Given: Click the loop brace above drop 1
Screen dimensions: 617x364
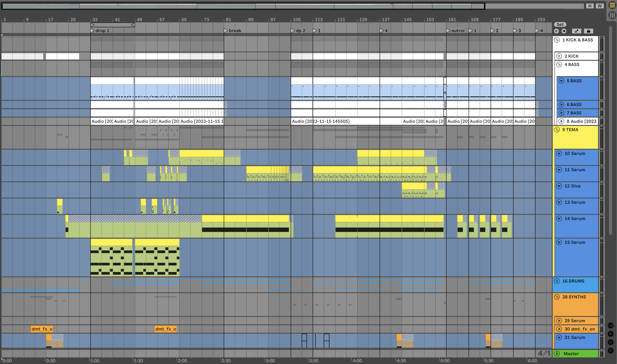Looking at the screenshot, I should (113, 25).
